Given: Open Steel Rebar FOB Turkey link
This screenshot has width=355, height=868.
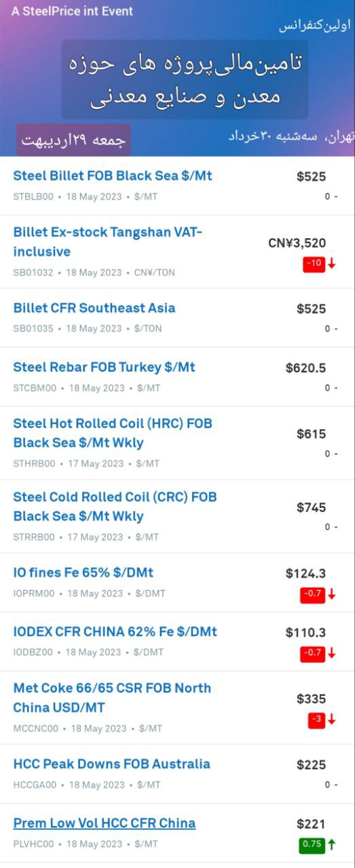Looking at the screenshot, I should point(104,367).
